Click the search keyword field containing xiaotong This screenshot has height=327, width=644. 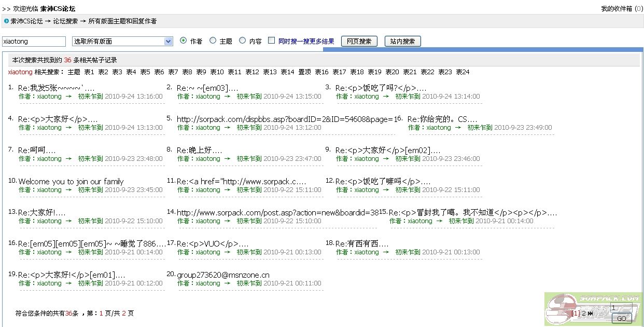point(34,41)
